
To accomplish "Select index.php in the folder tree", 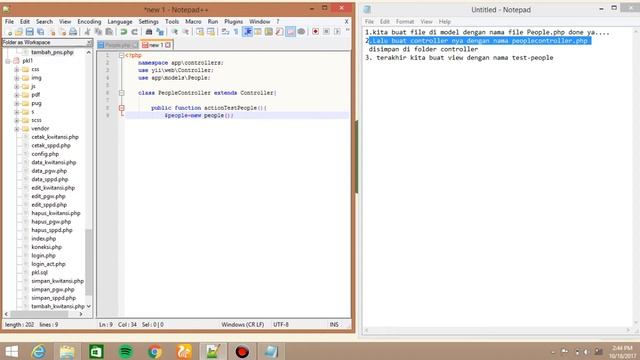I will [x=44, y=239].
